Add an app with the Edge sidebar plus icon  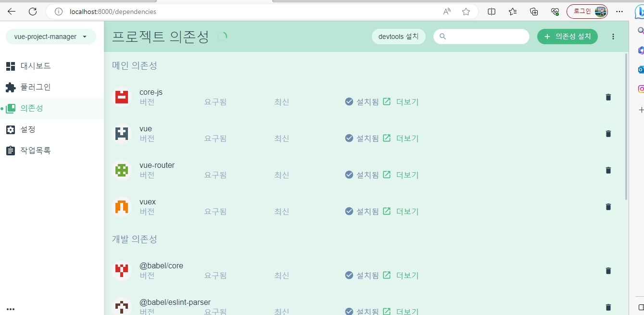pyautogui.click(x=641, y=110)
